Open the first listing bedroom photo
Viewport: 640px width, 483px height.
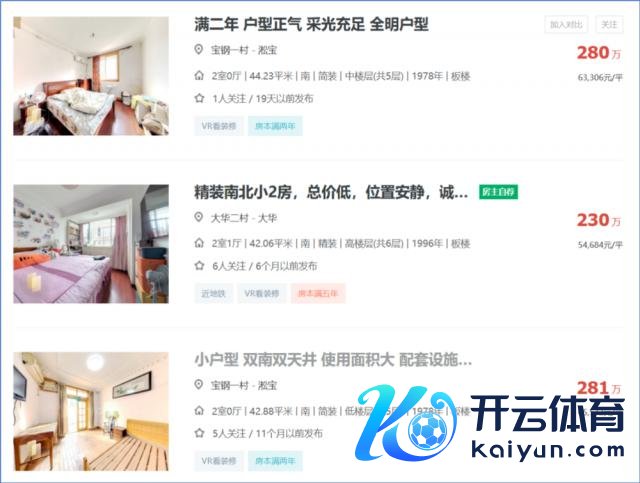coord(91,76)
